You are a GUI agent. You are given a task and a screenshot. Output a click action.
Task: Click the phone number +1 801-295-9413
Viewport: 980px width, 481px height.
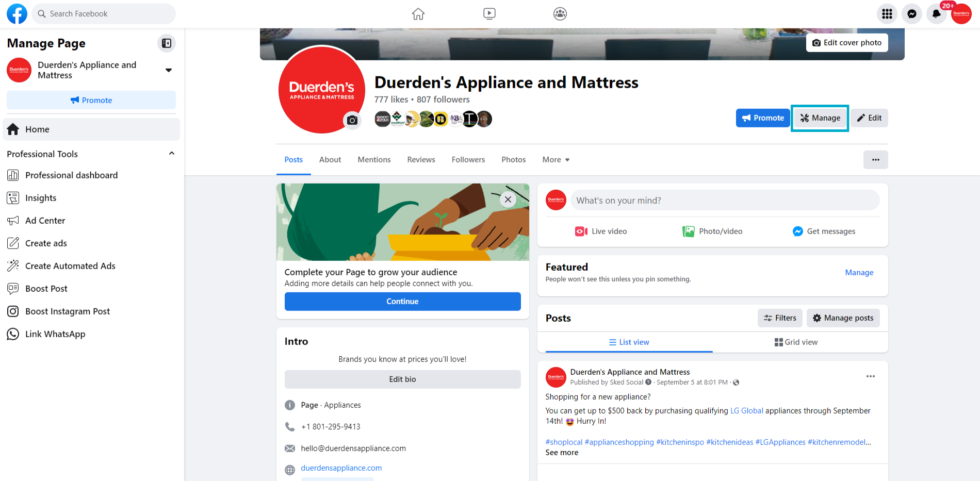coord(331,427)
